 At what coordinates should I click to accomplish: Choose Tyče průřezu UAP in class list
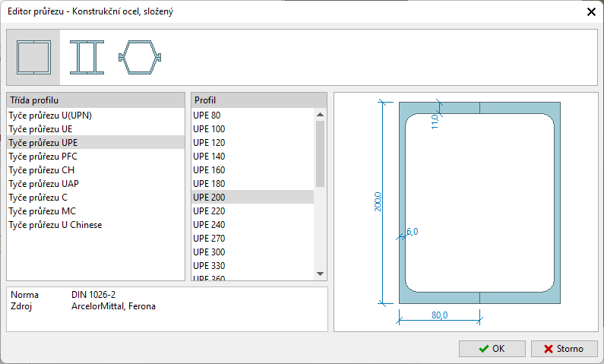coord(43,184)
